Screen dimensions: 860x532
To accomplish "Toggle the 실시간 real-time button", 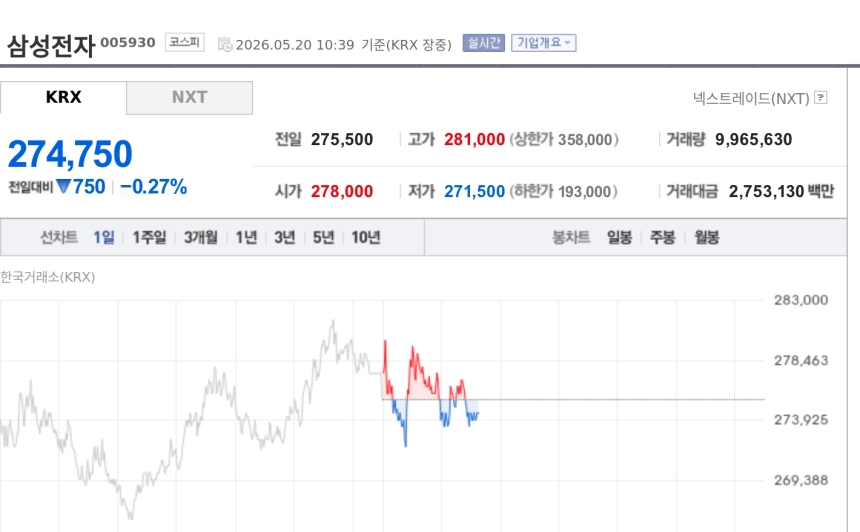I will [483, 43].
